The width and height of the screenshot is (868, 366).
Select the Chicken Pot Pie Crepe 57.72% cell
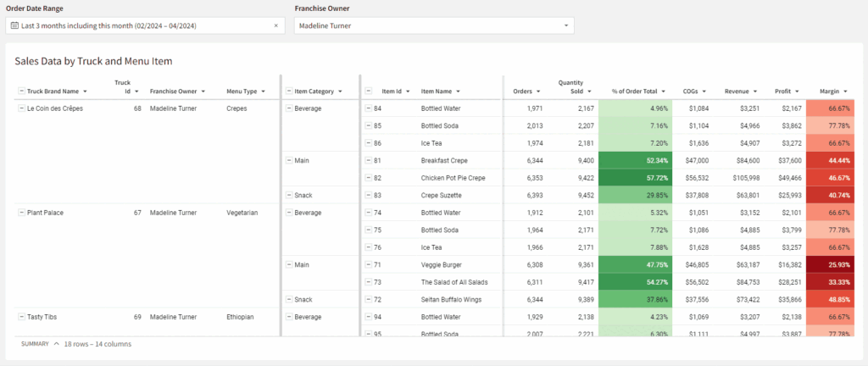click(635, 178)
